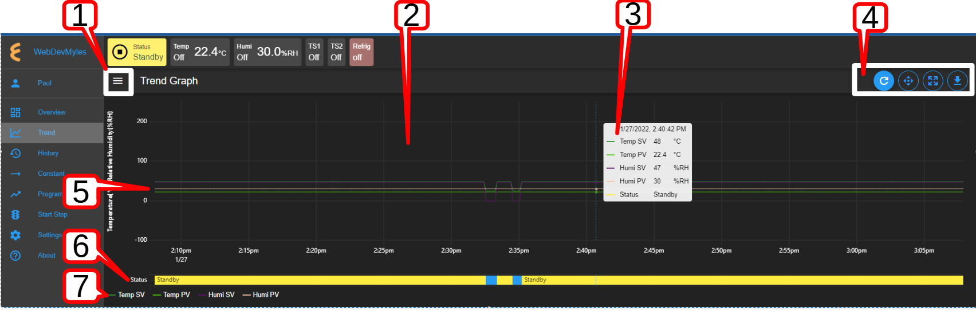
Task: Click the WebDevMyles title link
Action: pyautogui.click(x=60, y=52)
